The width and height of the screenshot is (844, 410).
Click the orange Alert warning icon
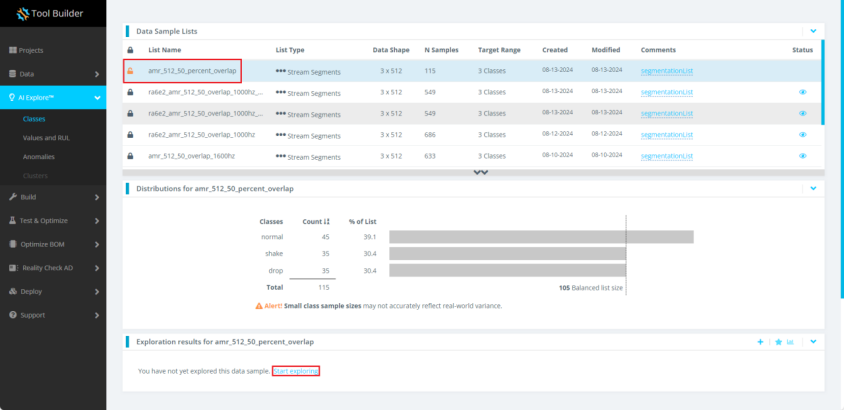258,306
